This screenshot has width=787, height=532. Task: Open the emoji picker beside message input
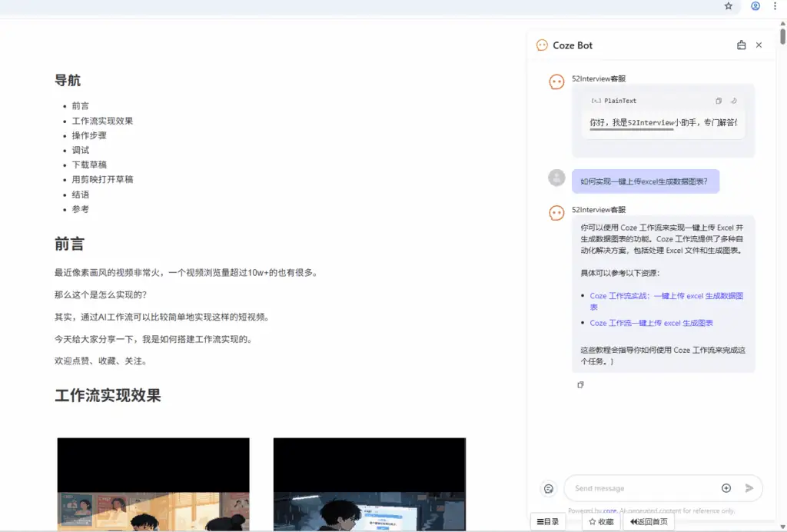(x=548, y=488)
